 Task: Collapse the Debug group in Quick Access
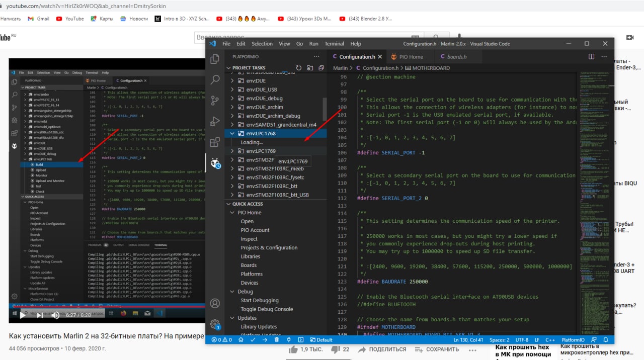pyautogui.click(x=232, y=292)
